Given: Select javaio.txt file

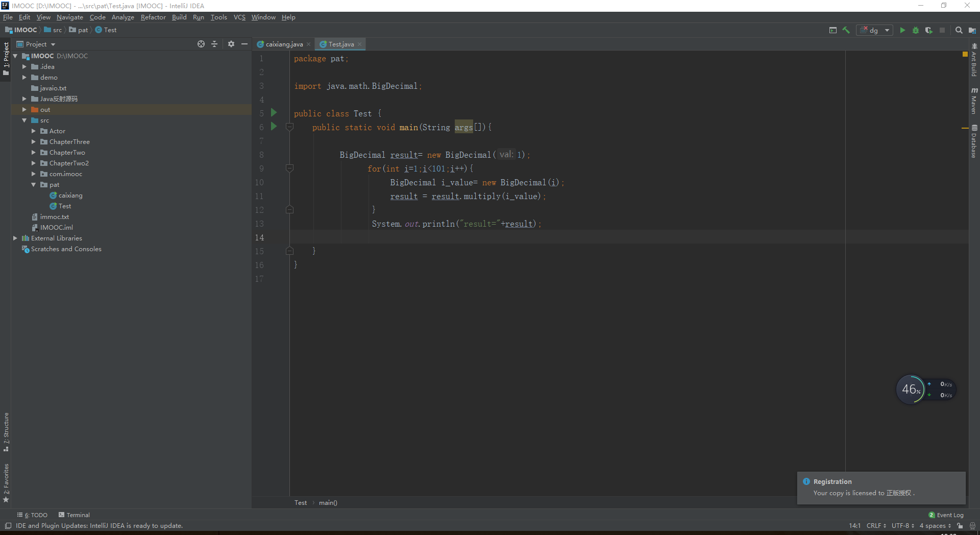Looking at the screenshot, I should [48, 88].
